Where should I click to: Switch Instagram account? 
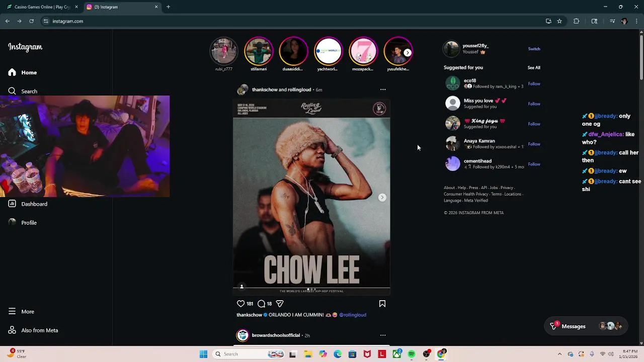(534, 49)
